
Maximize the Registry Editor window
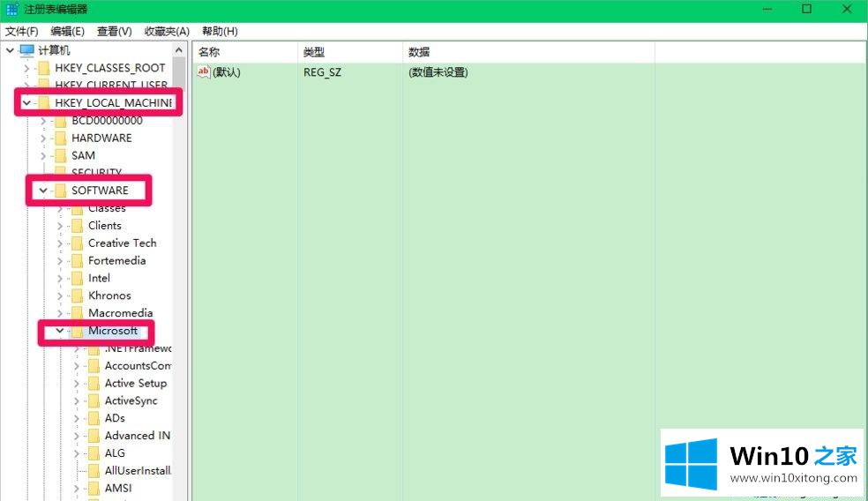point(806,9)
